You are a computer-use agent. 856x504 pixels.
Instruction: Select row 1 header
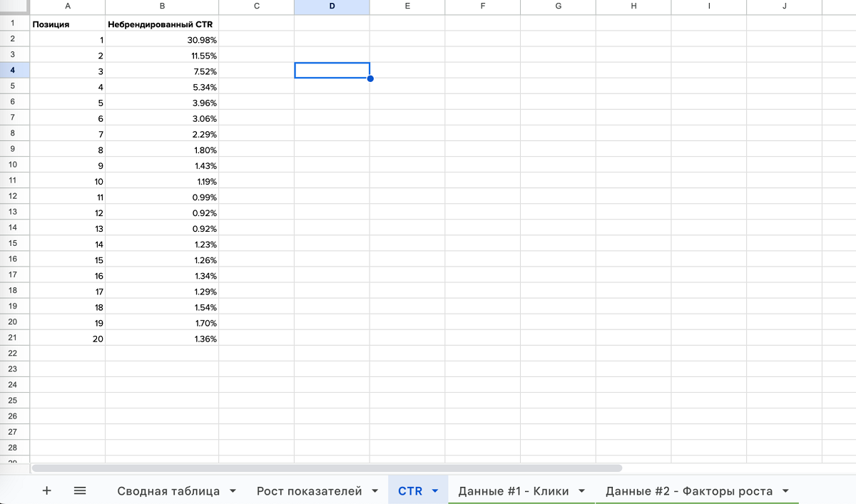(14, 23)
